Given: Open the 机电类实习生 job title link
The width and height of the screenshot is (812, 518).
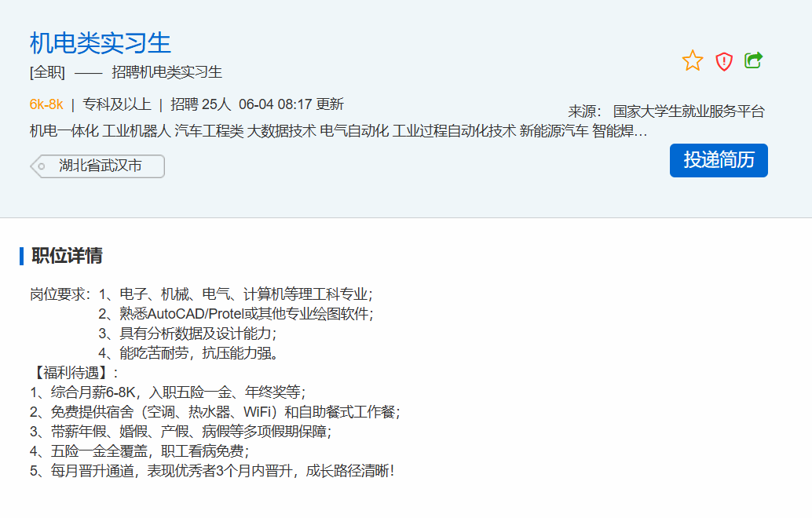Looking at the screenshot, I should coord(100,42).
